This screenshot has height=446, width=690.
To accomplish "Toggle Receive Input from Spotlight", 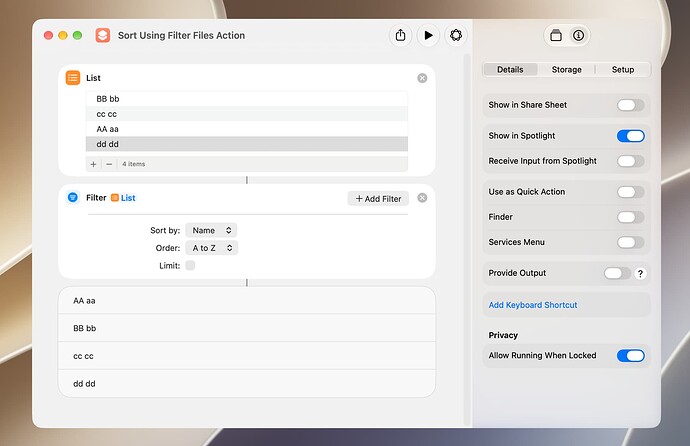I will (631, 161).
